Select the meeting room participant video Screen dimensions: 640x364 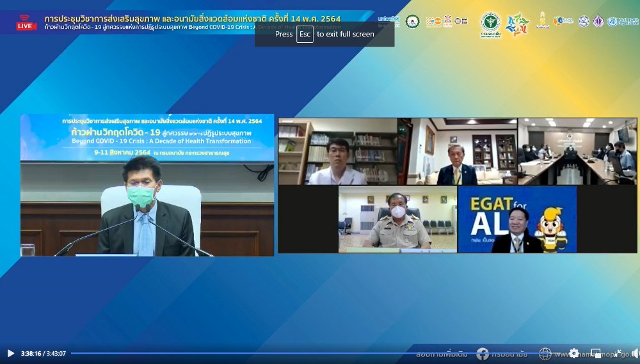coord(577,152)
